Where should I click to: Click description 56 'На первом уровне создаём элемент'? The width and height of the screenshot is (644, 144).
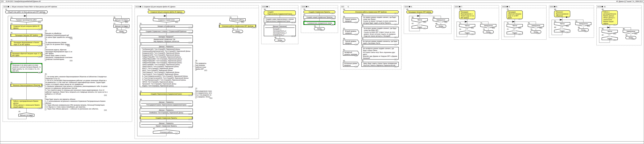(x=380, y=20)
